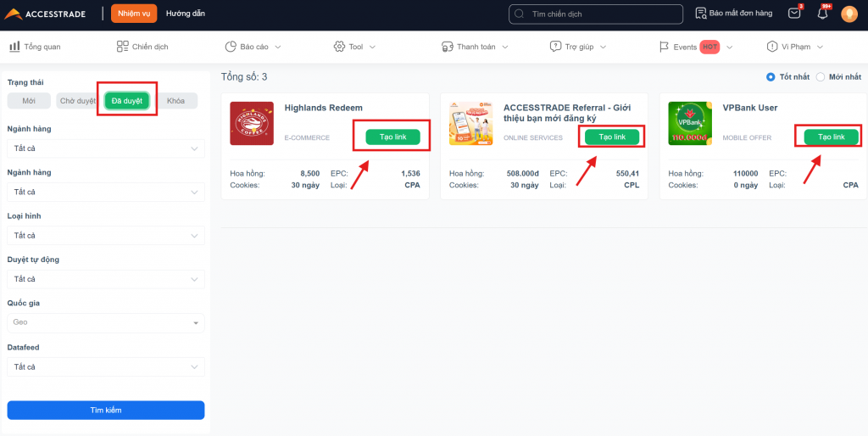Select the Mới status filter

29,101
